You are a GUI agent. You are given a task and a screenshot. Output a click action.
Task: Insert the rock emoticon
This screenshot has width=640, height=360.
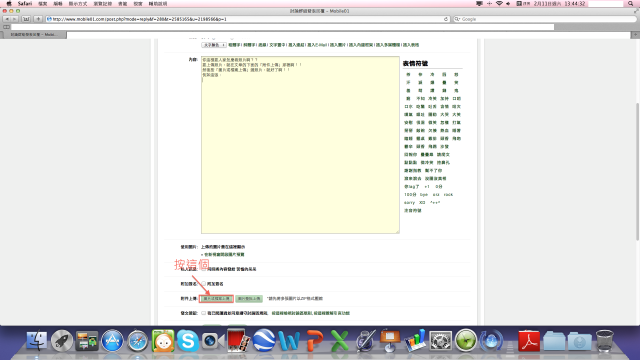448,195
